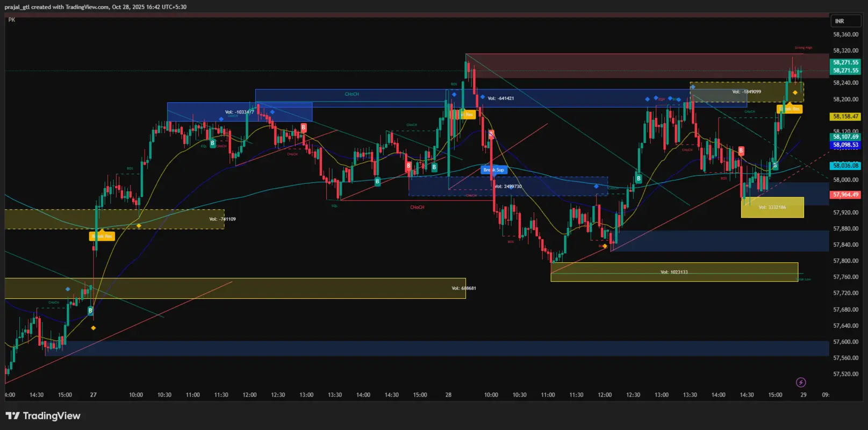Click the purple lightning bolt icon
The width and height of the screenshot is (868, 430).
coord(801,382)
